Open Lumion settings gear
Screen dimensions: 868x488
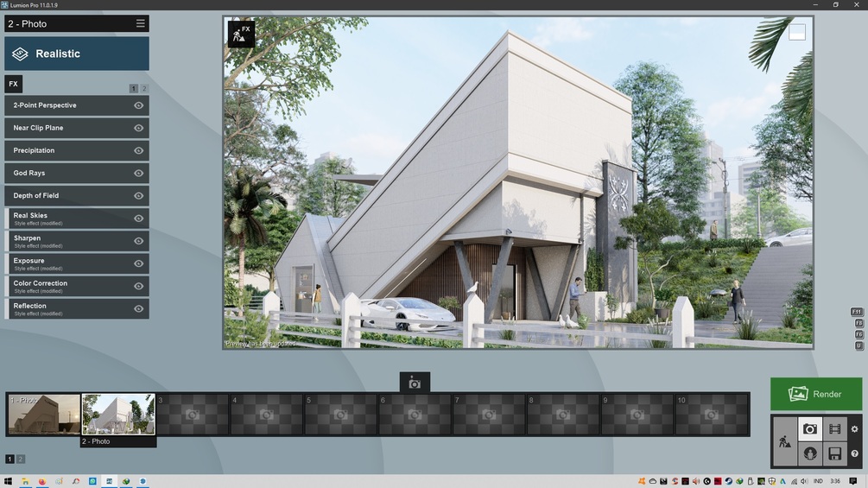tap(855, 429)
